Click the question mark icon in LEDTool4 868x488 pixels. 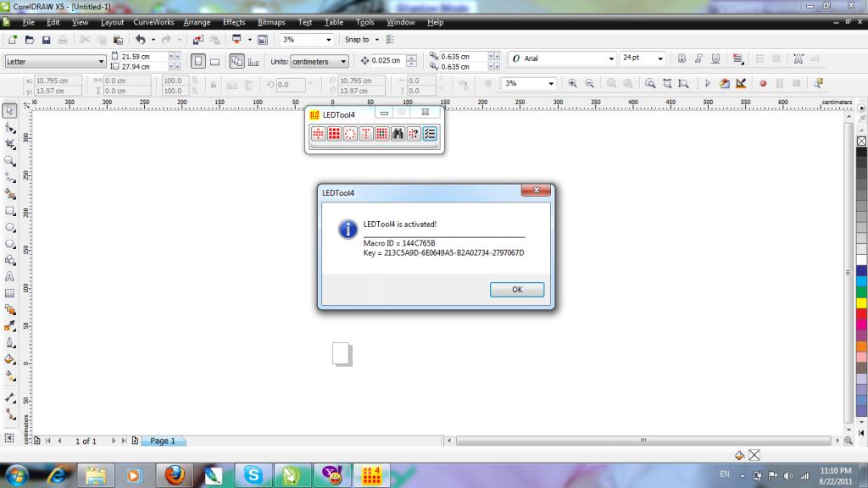[414, 133]
